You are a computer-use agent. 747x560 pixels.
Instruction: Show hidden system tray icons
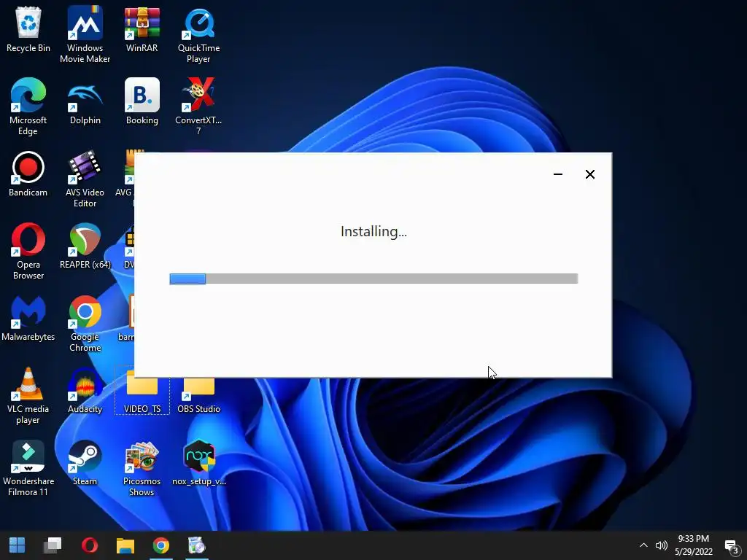pos(643,545)
